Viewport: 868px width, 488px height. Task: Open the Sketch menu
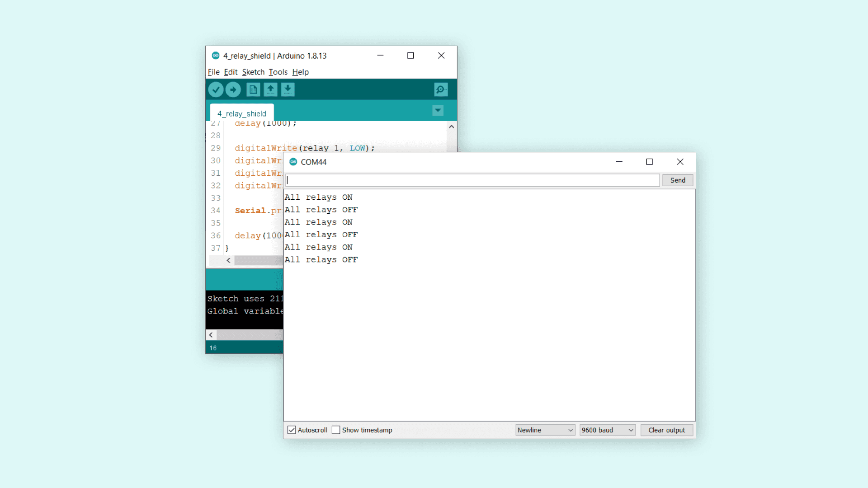(x=253, y=72)
